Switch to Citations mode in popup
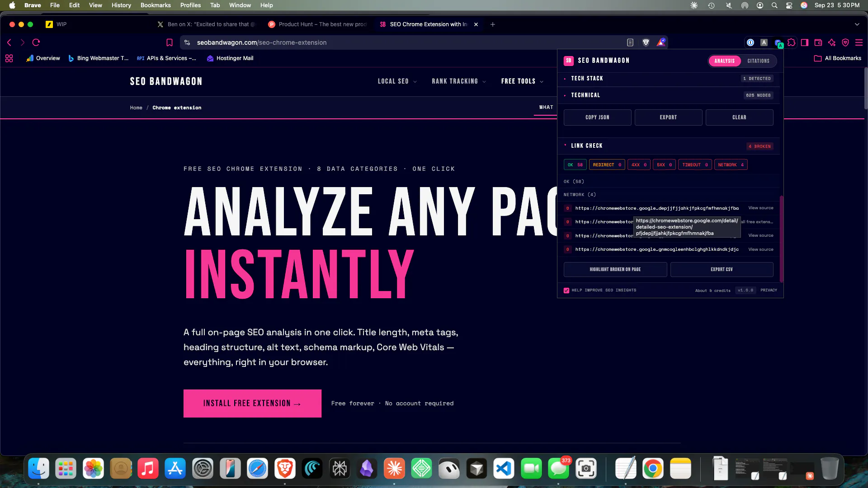This screenshot has height=488, width=868. coord(758,61)
